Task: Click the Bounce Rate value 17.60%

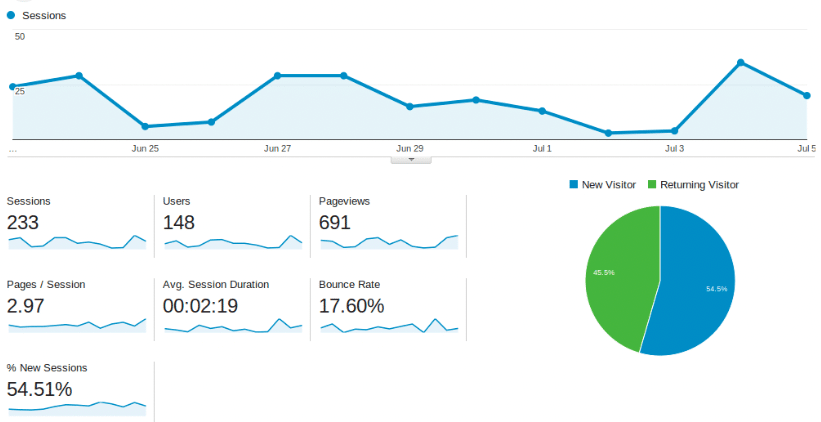Action: [x=351, y=306]
